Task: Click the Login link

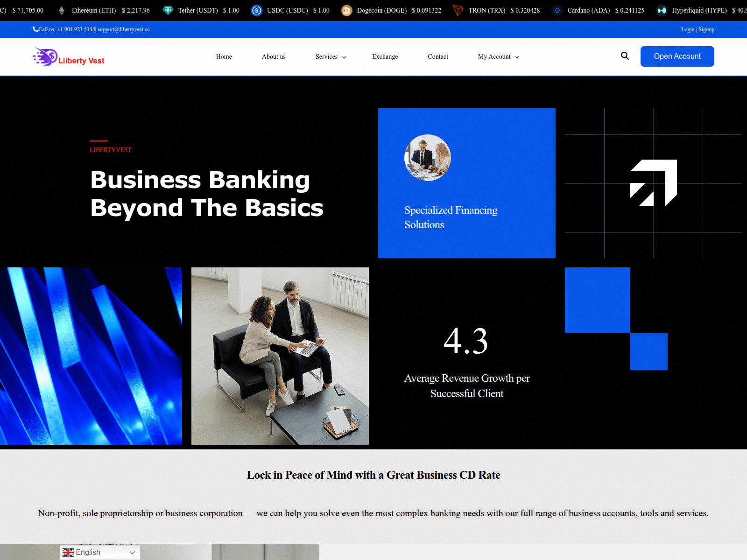Action: click(687, 29)
